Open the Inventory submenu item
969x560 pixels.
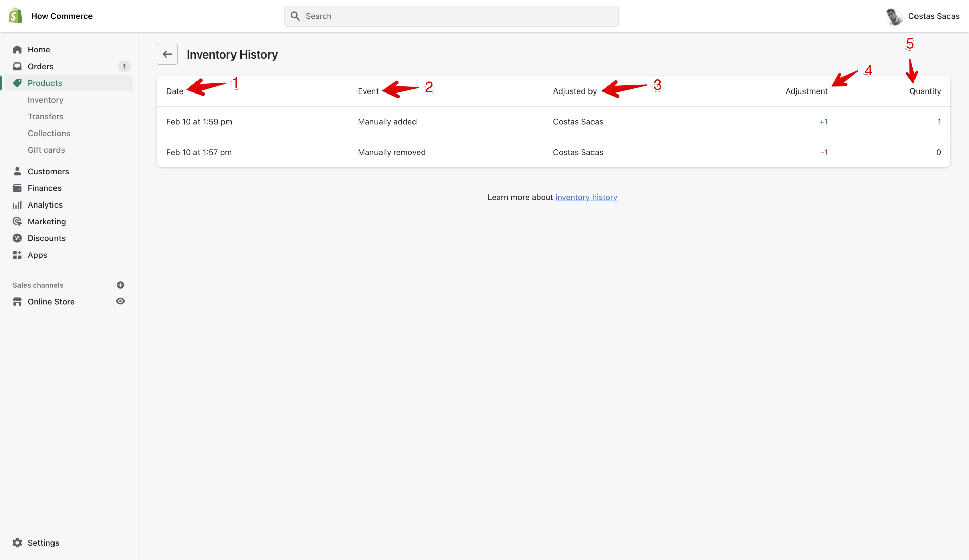(x=45, y=100)
